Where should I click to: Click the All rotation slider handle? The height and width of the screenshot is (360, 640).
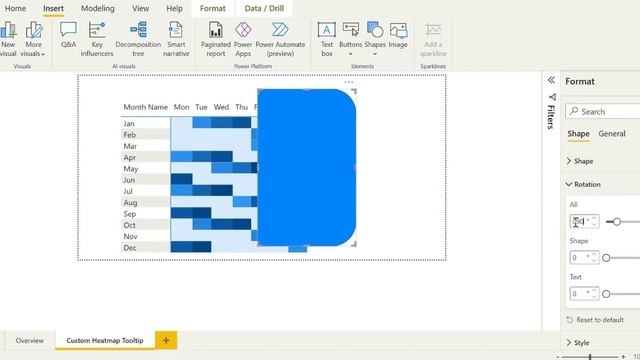[617, 222]
